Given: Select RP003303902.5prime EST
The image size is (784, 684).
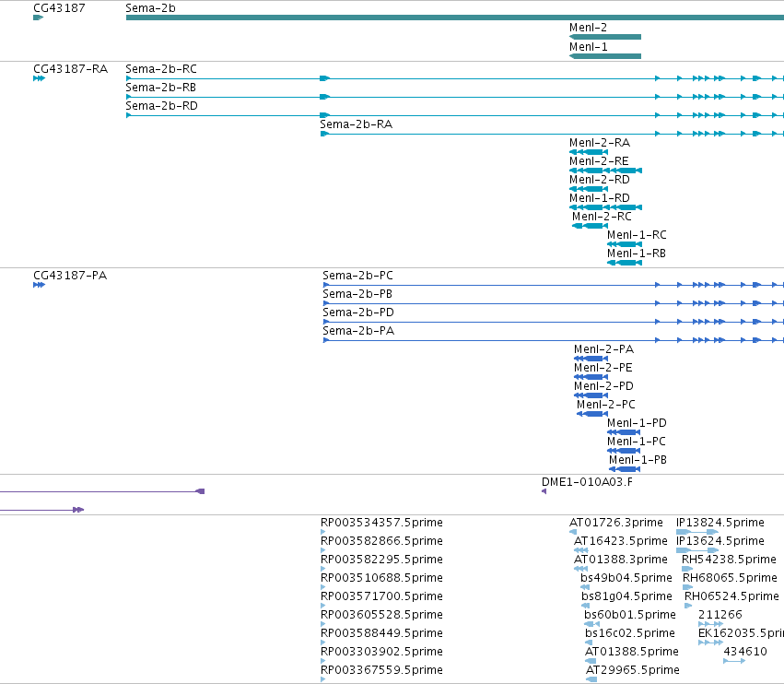Looking at the screenshot, I should click(x=323, y=661).
